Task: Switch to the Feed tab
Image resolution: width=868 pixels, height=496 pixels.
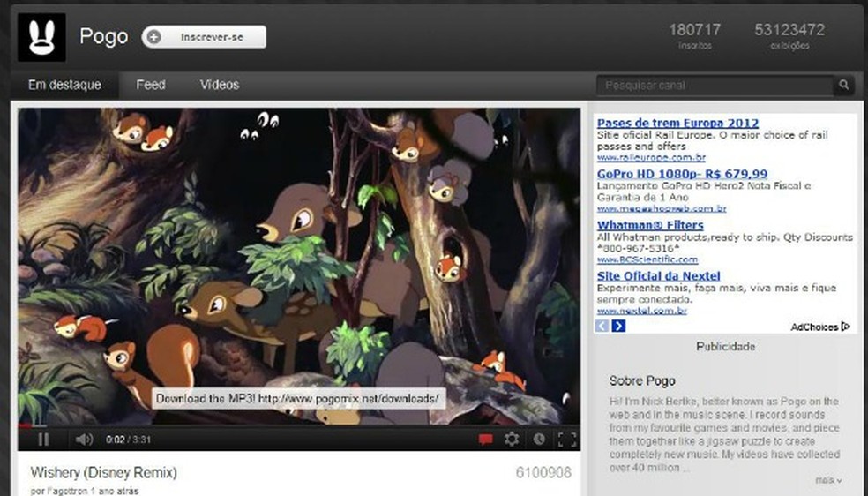Action: tap(151, 85)
